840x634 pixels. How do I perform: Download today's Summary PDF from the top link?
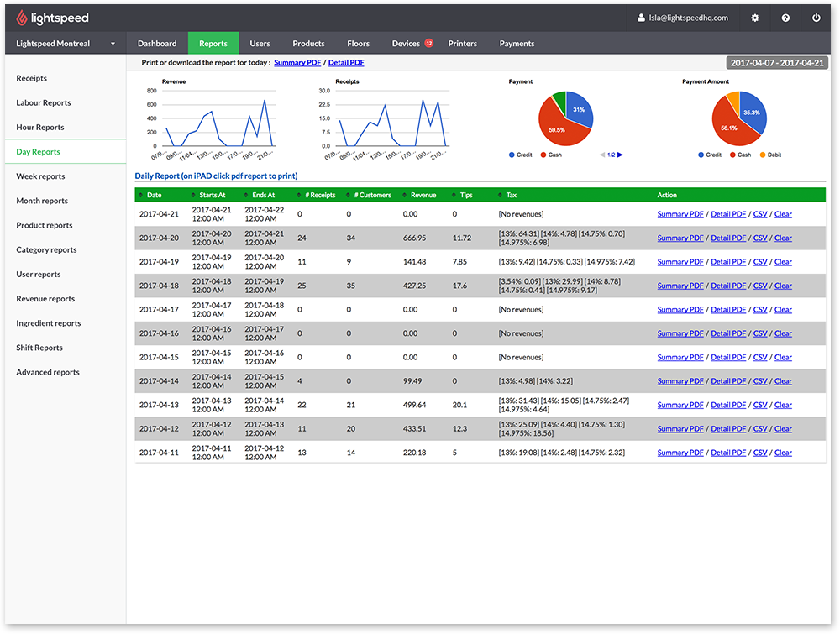tap(297, 63)
